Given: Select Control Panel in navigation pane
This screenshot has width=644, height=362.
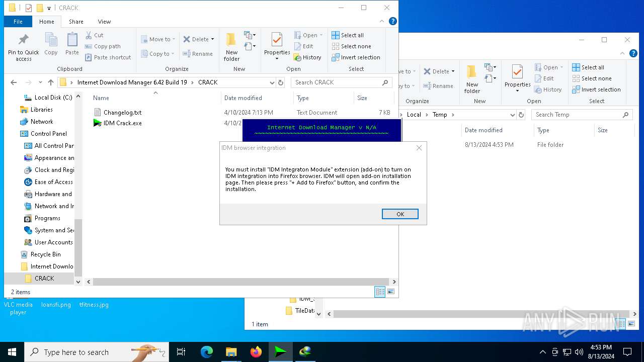Looking at the screenshot, I should pos(43,134).
